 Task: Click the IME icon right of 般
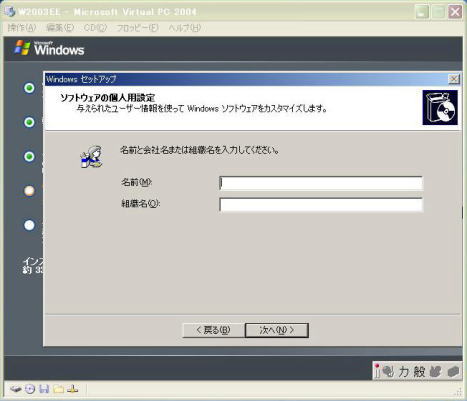click(x=436, y=371)
